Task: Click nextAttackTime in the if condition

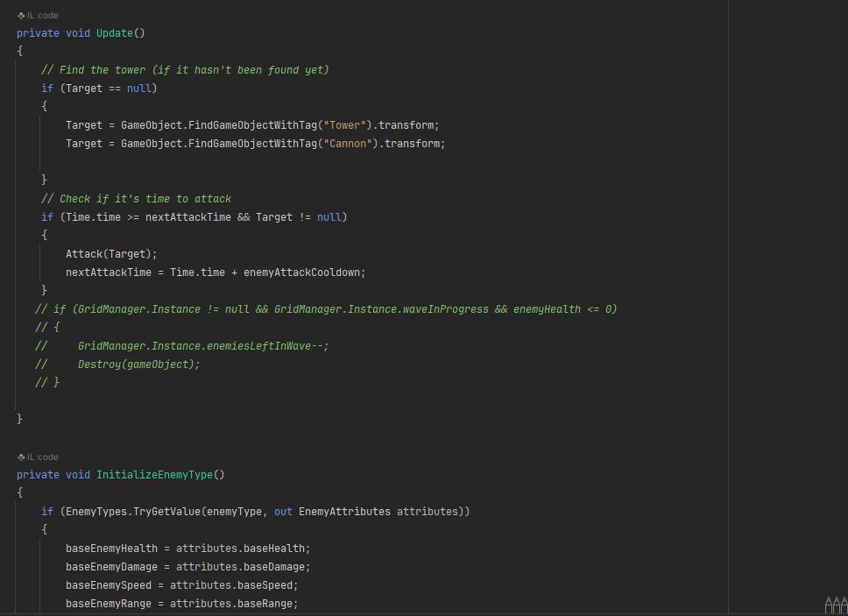Action: [x=188, y=217]
